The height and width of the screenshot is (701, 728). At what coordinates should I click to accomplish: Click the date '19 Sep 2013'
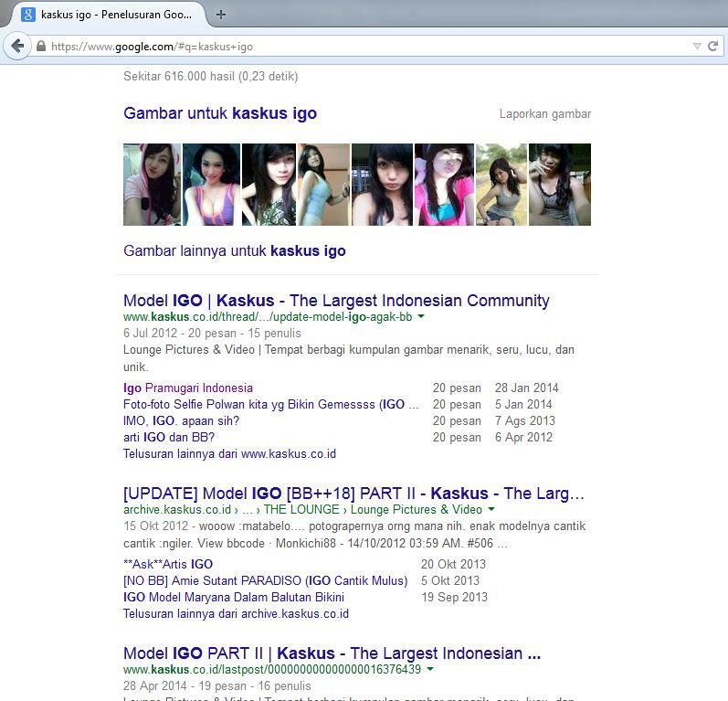(x=454, y=597)
